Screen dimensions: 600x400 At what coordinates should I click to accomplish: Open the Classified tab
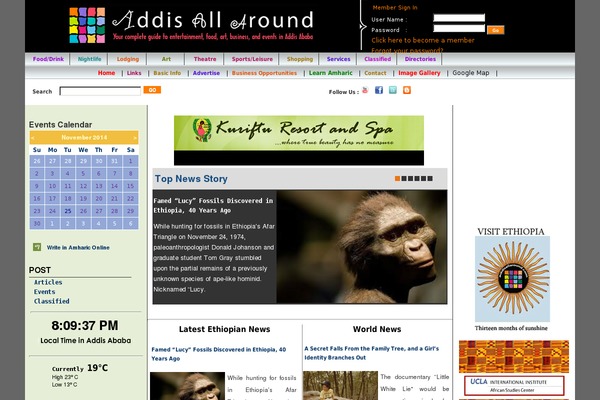click(378, 59)
